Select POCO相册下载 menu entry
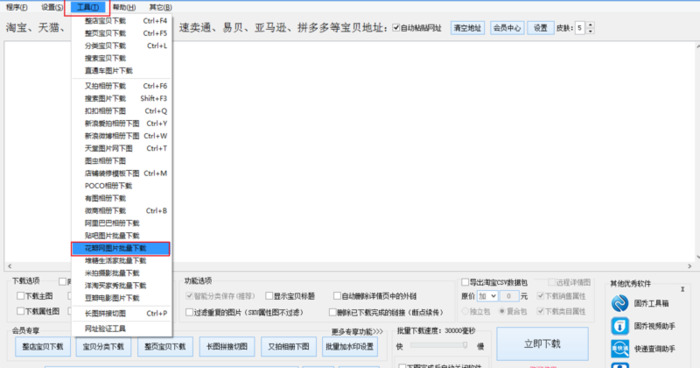 (x=121, y=186)
